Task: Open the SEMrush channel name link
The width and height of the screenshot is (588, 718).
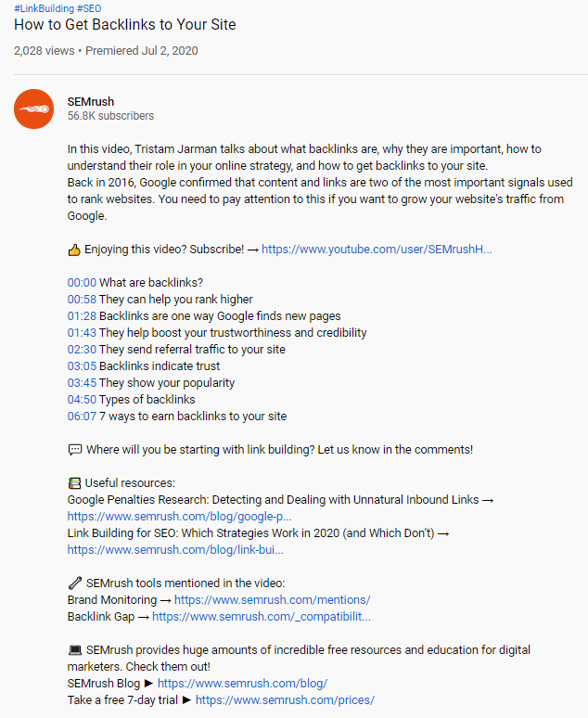Action: 91,101
